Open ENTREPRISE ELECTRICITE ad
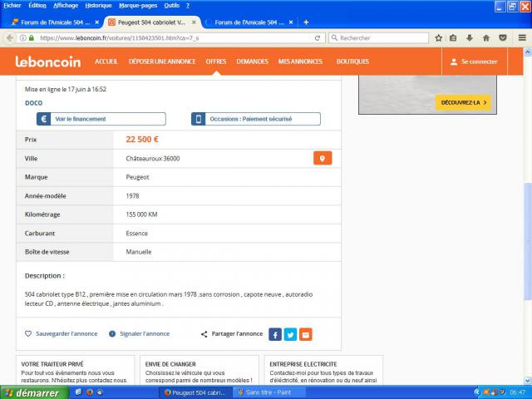Image resolution: width=532 pixels, height=399 pixels. pos(323,370)
